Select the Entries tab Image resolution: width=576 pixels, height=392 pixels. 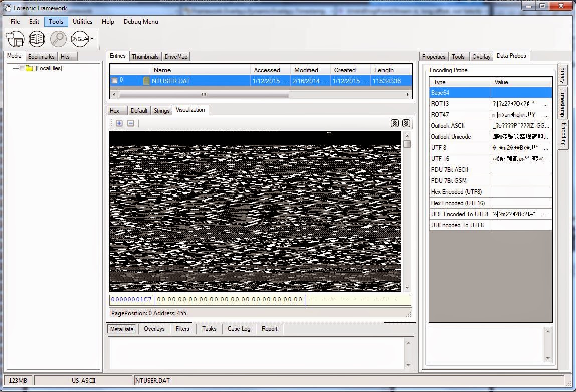point(117,56)
